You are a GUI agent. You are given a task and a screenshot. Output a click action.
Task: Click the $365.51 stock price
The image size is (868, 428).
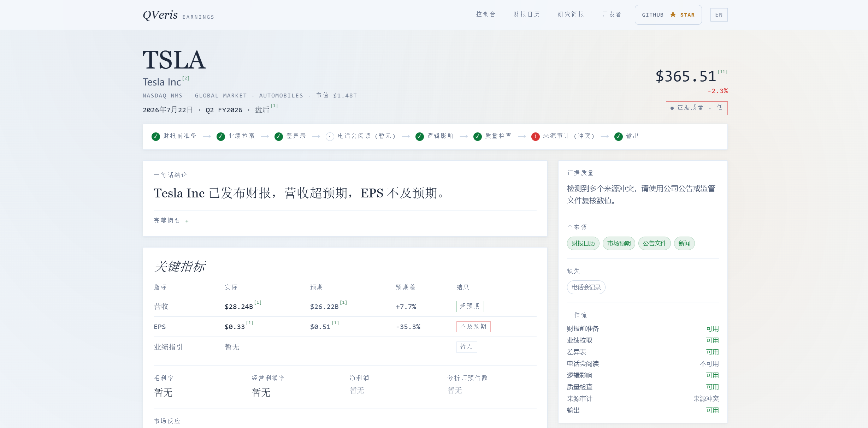point(686,77)
